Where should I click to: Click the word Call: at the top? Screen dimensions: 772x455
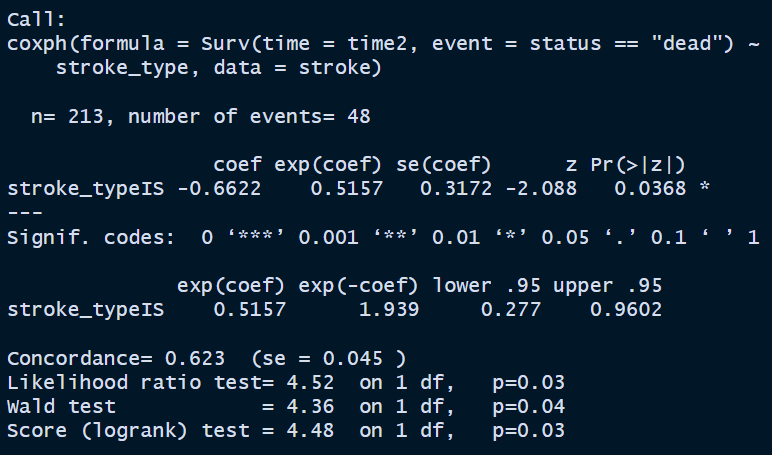point(36,20)
